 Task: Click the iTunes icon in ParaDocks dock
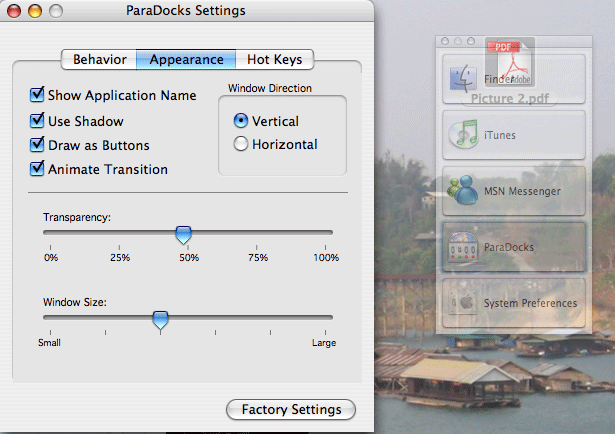pyautogui.click(x=463, y=134)
